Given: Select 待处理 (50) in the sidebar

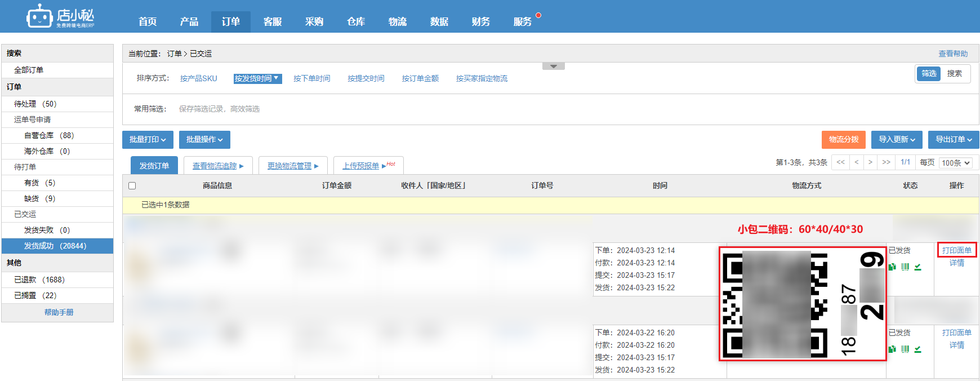Looking at the screenshot, I should point(57,104).
